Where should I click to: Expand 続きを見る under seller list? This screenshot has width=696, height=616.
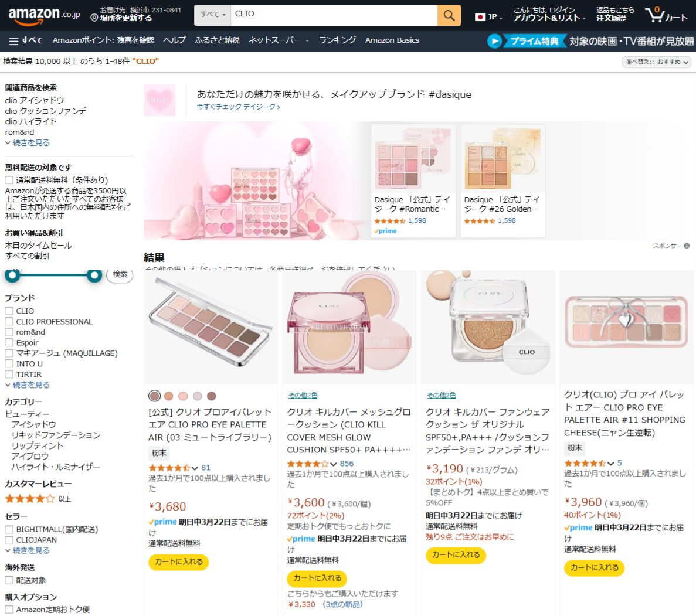[27, 550]
